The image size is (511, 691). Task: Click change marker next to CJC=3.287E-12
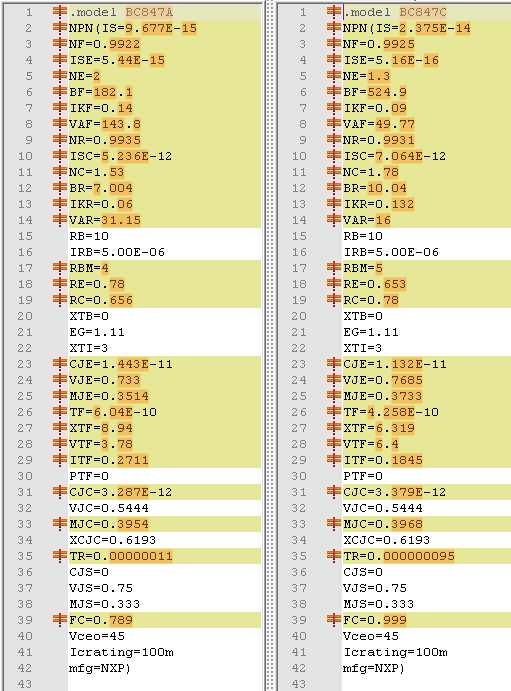(60, 491)
